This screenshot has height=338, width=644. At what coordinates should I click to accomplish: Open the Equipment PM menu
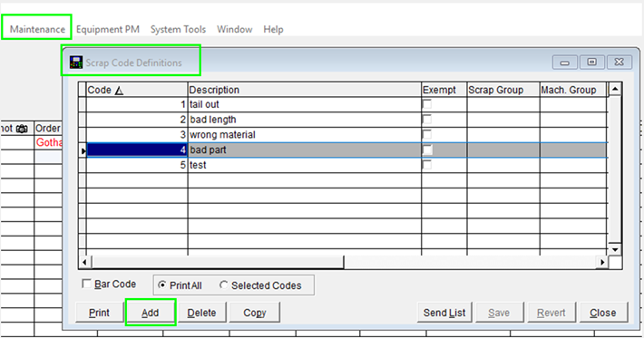pos(108,29)
